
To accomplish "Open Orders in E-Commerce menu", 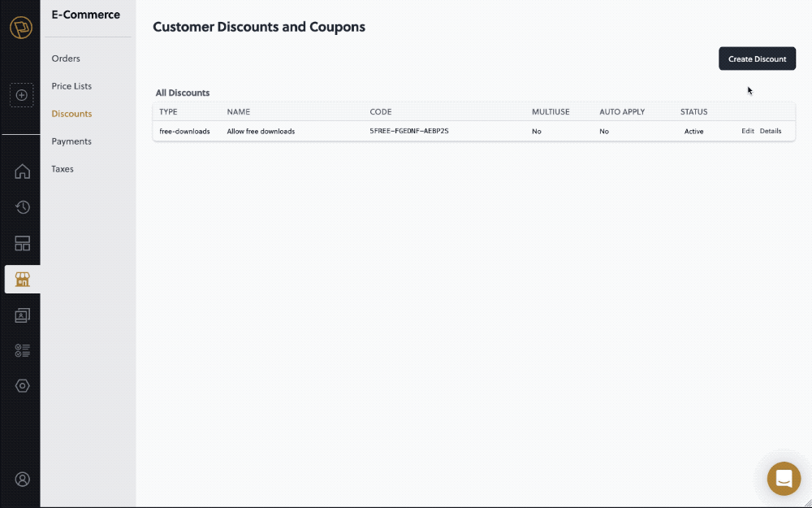I will (x=66, y=59).
